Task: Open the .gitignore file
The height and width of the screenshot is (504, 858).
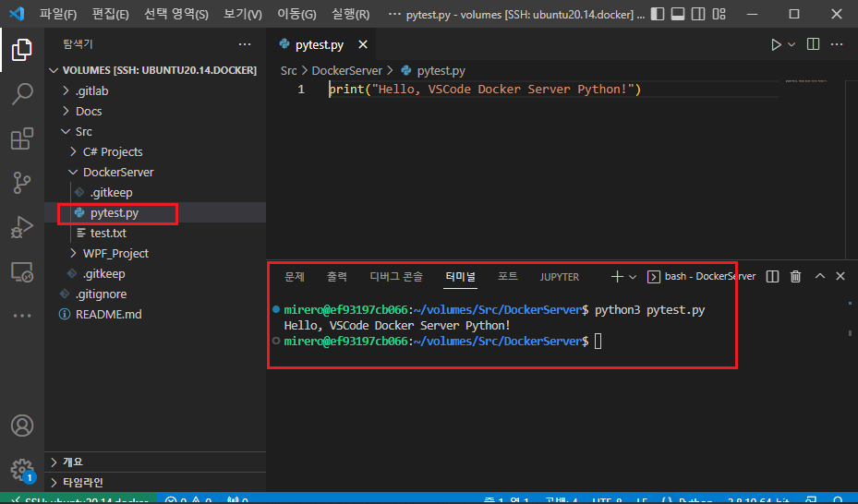Action: (155, 294)
